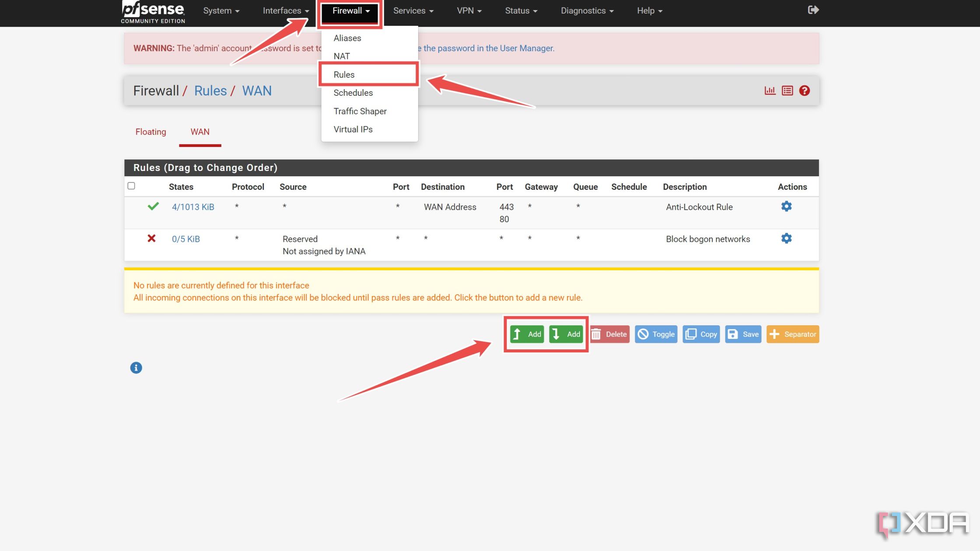
Task: Click the bar chart statistics icon
Action: point(770,90)
